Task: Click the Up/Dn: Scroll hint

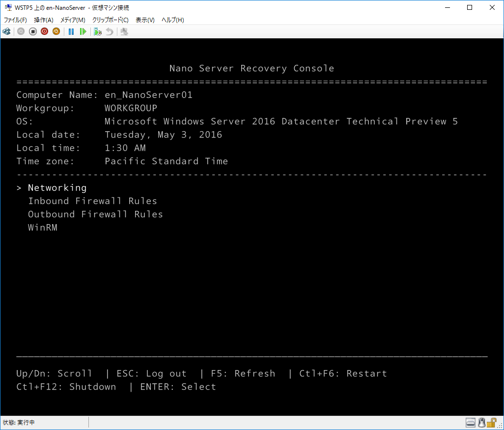Action: pos(55,373)
